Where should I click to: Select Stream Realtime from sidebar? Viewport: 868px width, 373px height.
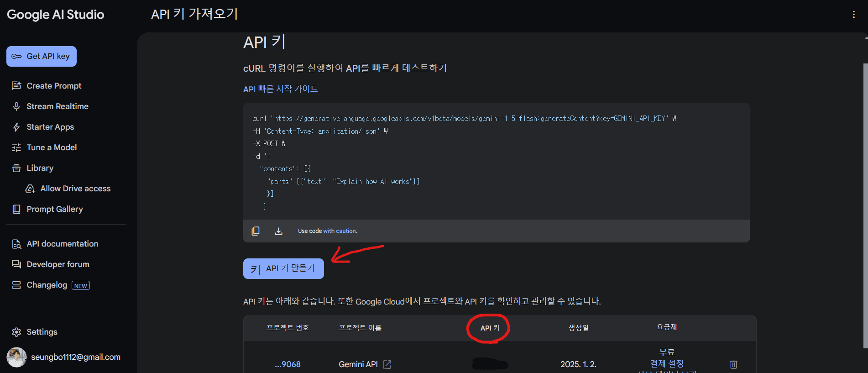point(57,106)
